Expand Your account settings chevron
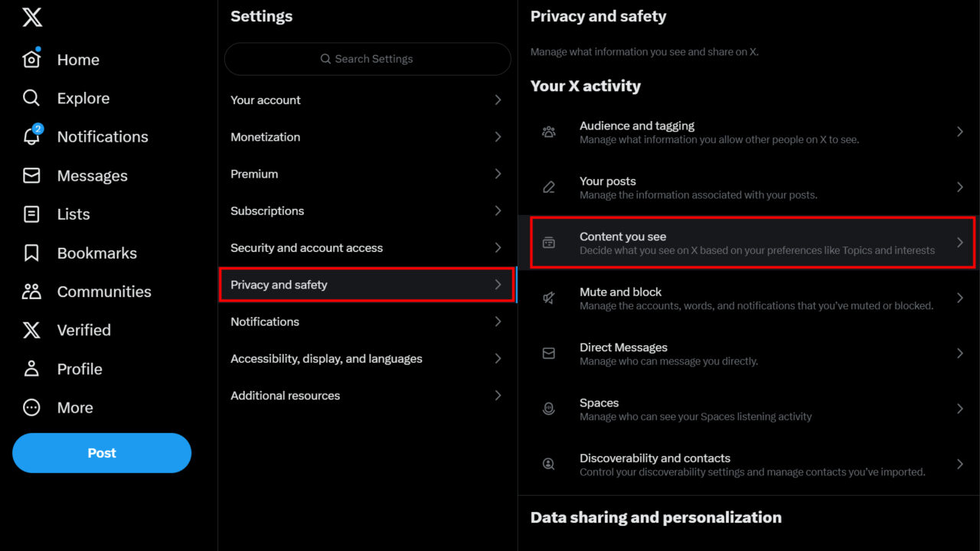Image resolution: width=980 pixels, height=551 pixels. point(498,100)
